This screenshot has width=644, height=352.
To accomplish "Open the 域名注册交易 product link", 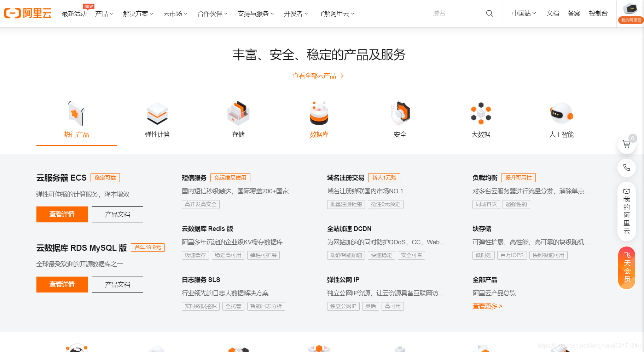I will point(346,178).
